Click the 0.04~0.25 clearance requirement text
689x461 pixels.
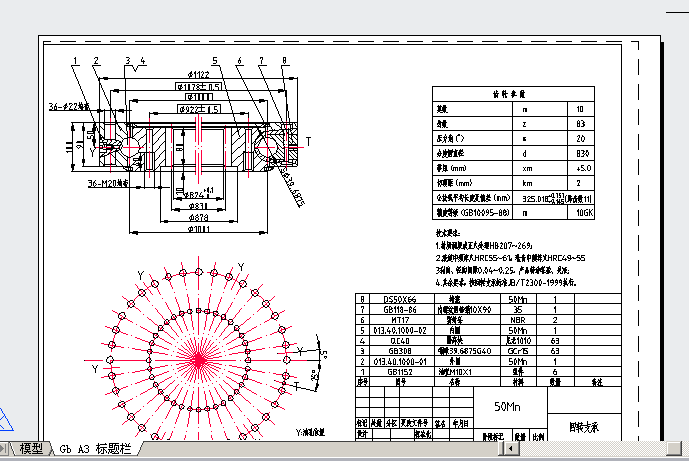click(x=496, y=270)
